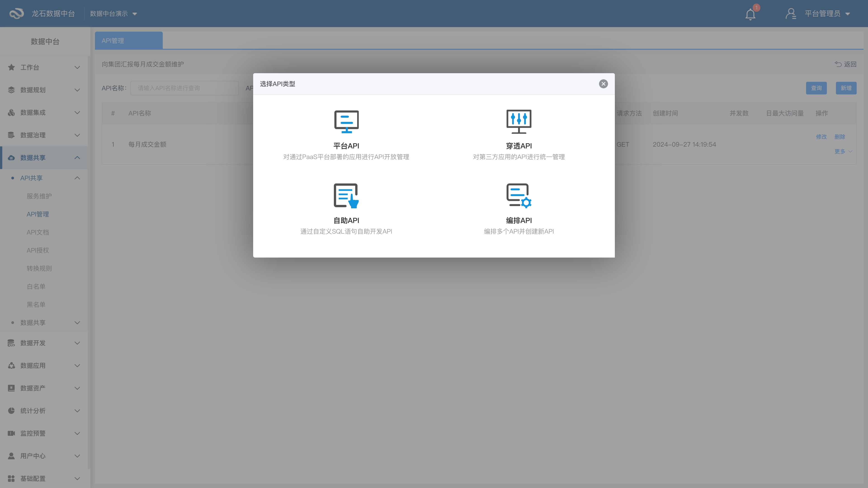Image resolution: width=868 pixels, height=488 pixels.
Task: Choose the 穿透API mixer icon
Action: tap(519, 122)
